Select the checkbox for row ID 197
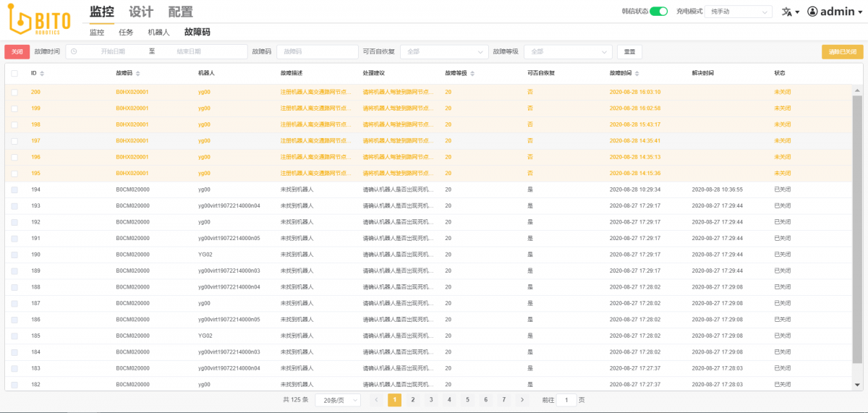Viewport: 868px width, 413px height. click(14, 140)
